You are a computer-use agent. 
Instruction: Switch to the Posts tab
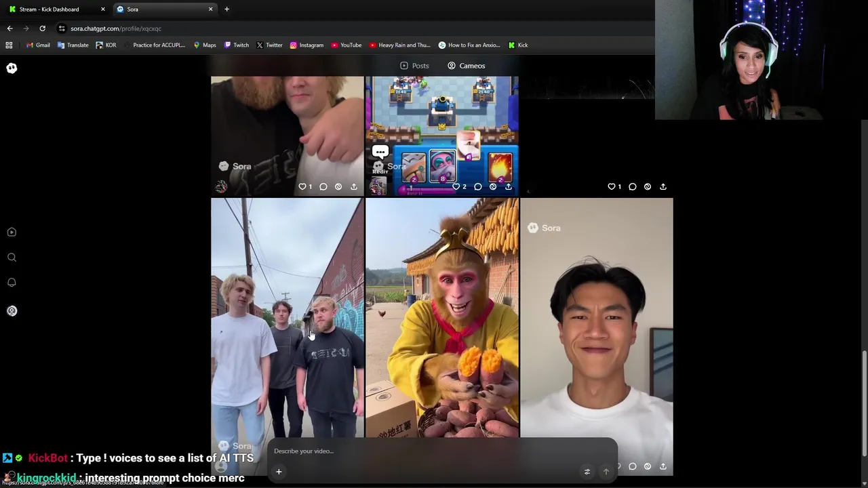(x=414, y=66)
